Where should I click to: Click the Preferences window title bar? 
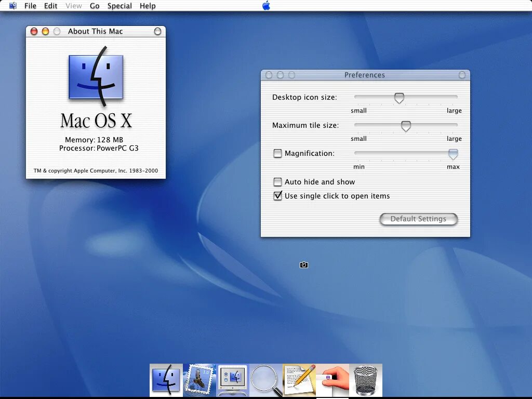pyautogui.click(x=365, y=75)
